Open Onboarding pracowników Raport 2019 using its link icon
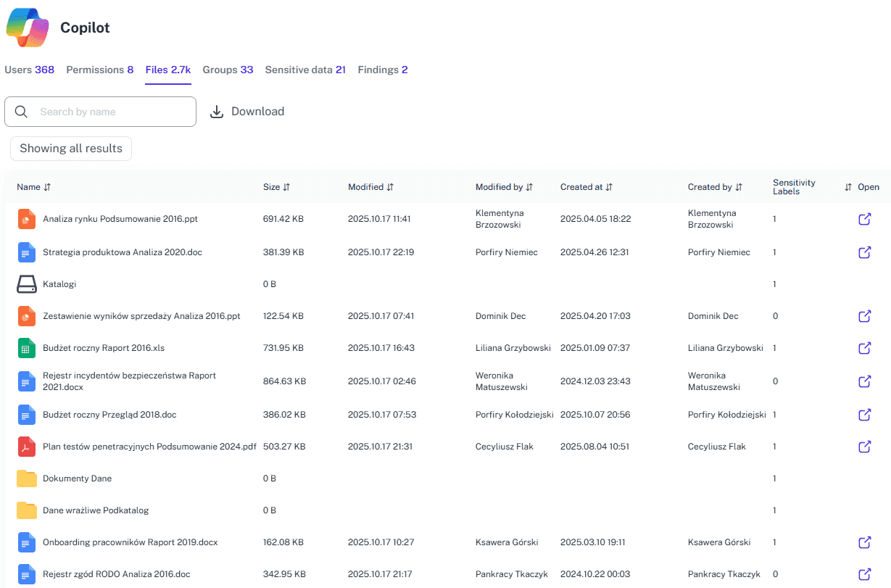This screenshot has width=891, height=588. [x=864, y=542]
